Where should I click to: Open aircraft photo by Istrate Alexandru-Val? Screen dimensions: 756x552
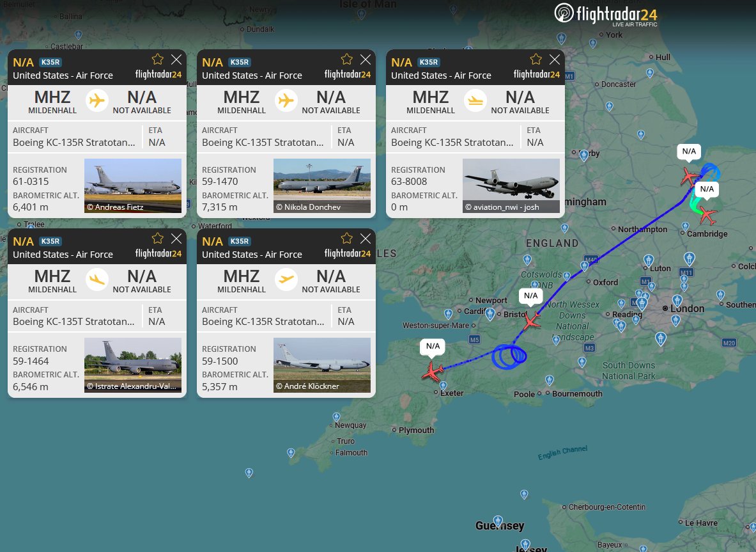coord(133,365)
